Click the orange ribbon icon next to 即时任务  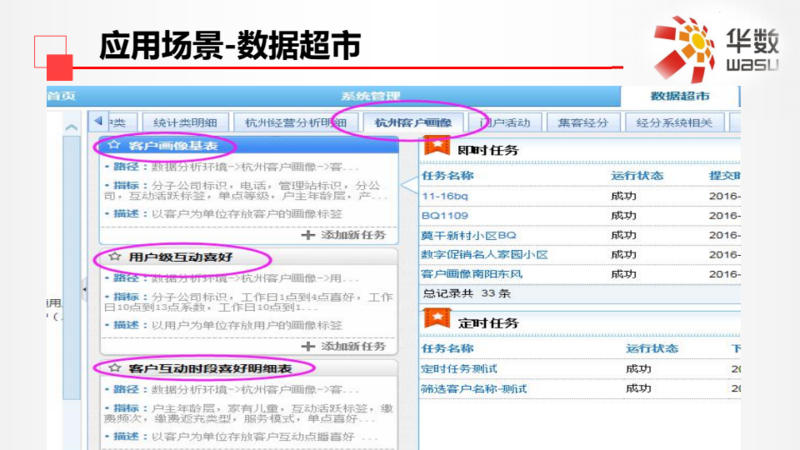(x=436, y=147)
